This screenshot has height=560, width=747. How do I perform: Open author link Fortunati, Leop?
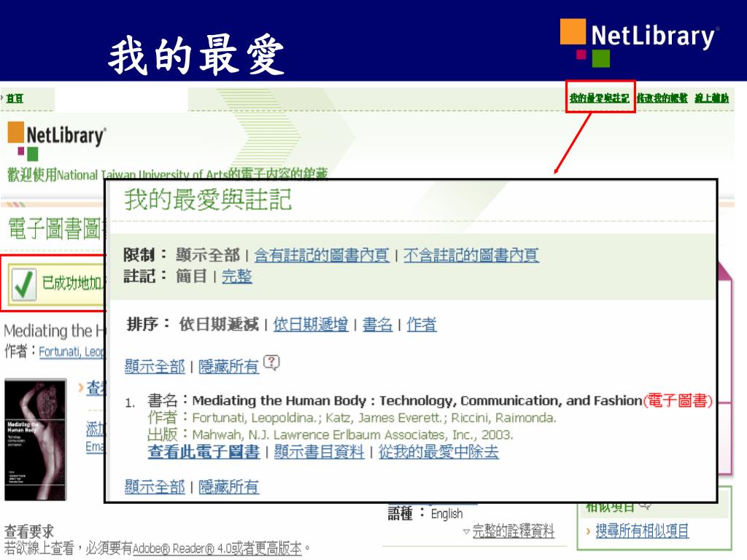click(71, 352)
